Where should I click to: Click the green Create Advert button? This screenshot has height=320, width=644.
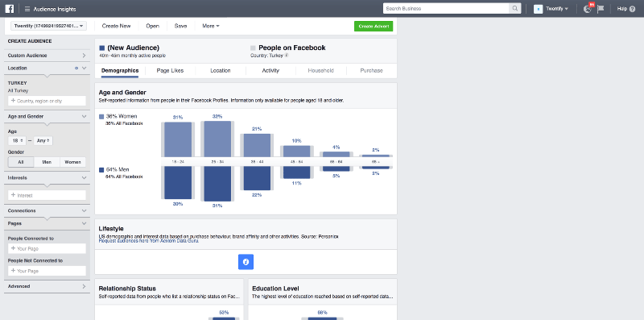374,27
